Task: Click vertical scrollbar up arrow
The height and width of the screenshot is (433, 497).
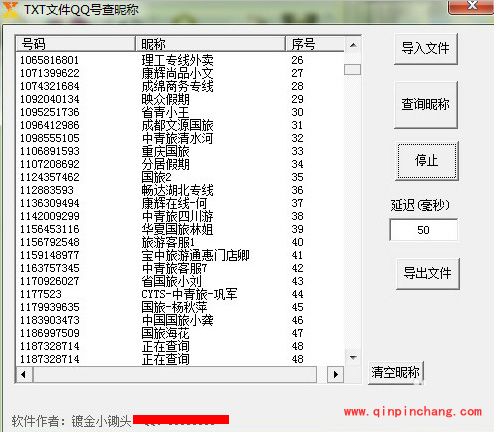Action: tap(353, 45)
